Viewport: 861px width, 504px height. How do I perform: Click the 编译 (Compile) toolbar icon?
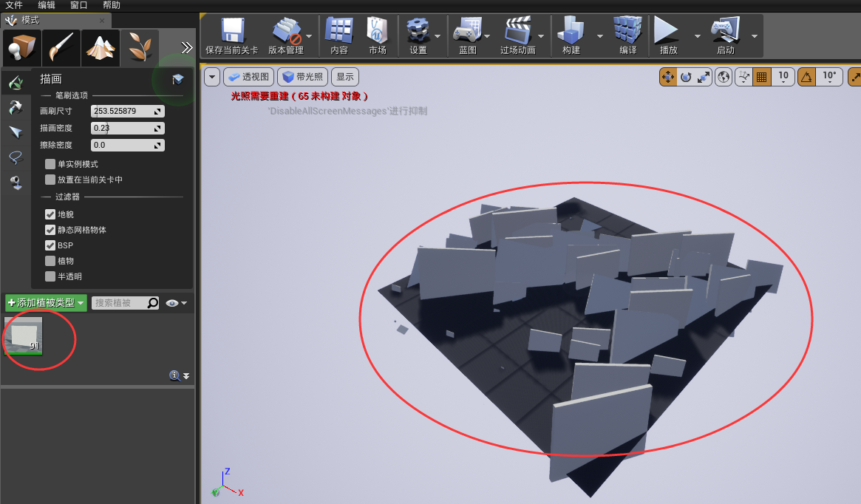626,33
